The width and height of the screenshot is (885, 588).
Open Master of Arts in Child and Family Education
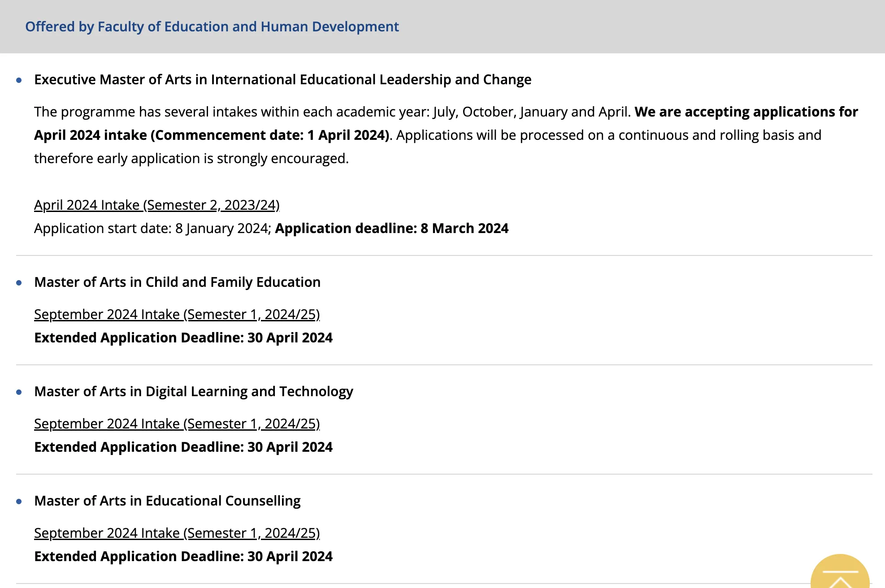point(177,282)
